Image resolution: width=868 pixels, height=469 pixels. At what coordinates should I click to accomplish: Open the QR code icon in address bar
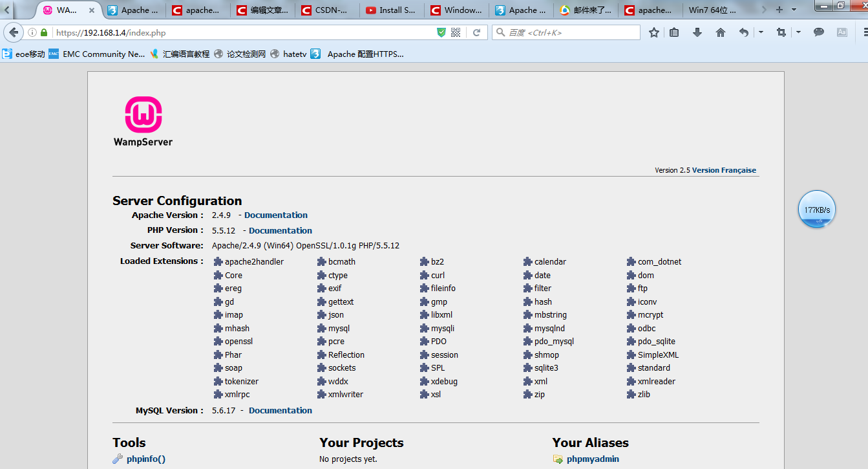(x=456, y=32)
